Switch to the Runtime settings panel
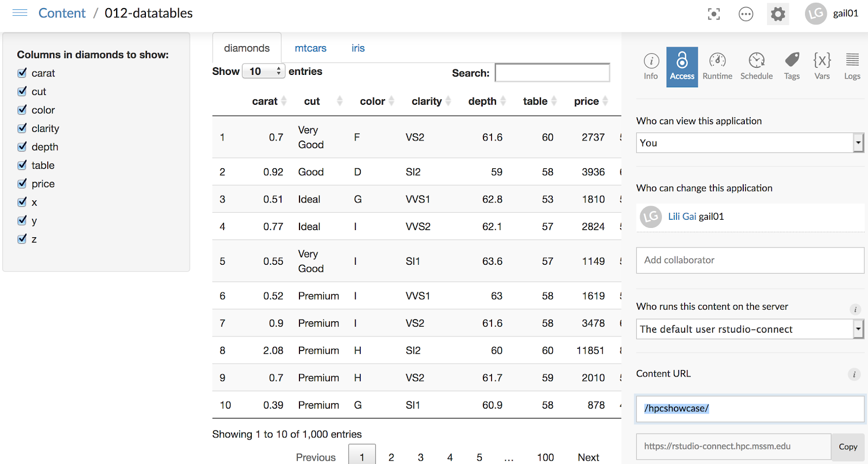 click(x=717, y=67)
